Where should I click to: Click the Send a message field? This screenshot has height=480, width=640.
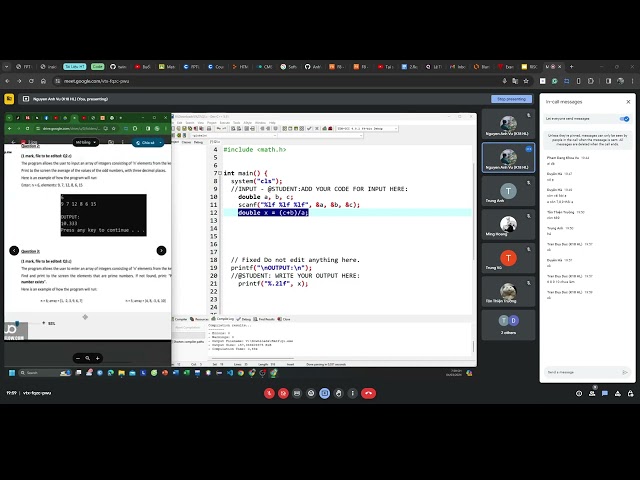(x=582, y=372)
